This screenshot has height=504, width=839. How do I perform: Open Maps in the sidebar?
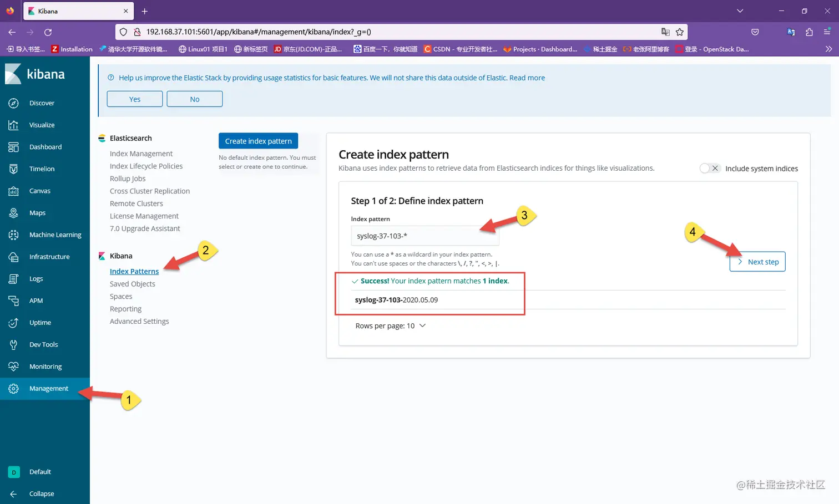pos(37,213)
